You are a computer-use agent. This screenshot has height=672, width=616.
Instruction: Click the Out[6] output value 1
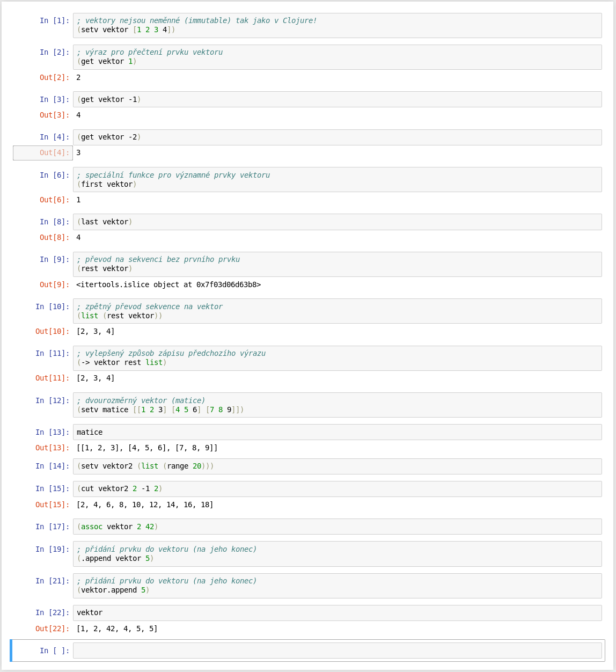(x=78, y=200)
